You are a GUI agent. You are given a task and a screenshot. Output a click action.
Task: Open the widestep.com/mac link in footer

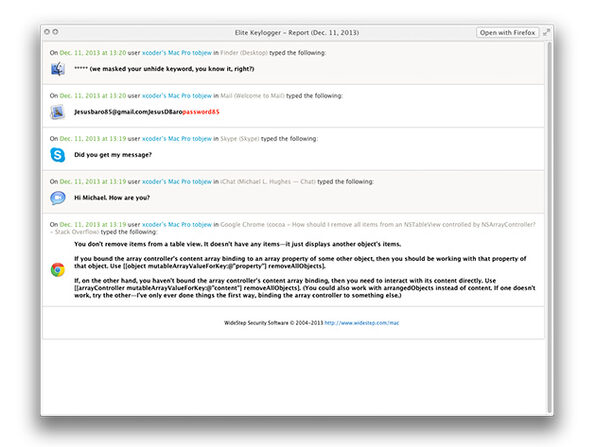[x=361, y=323]
